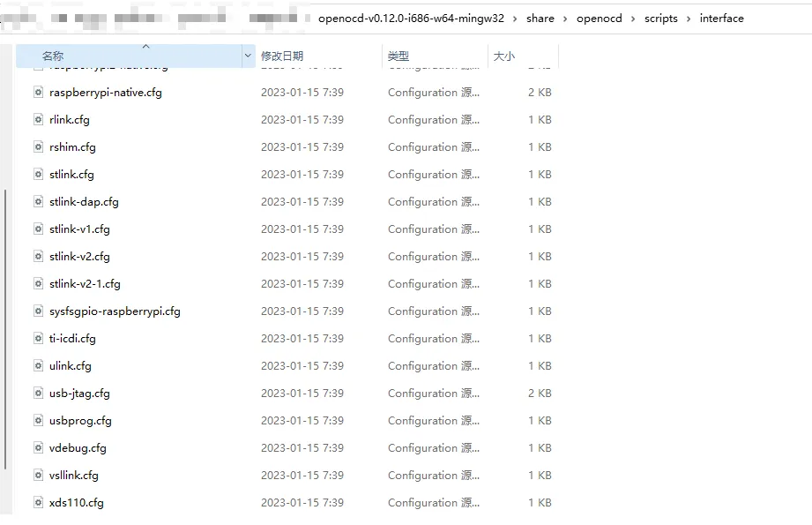Sort files by 类型 column header
This screenshot has width=812, height=525.
coord(399,56)
